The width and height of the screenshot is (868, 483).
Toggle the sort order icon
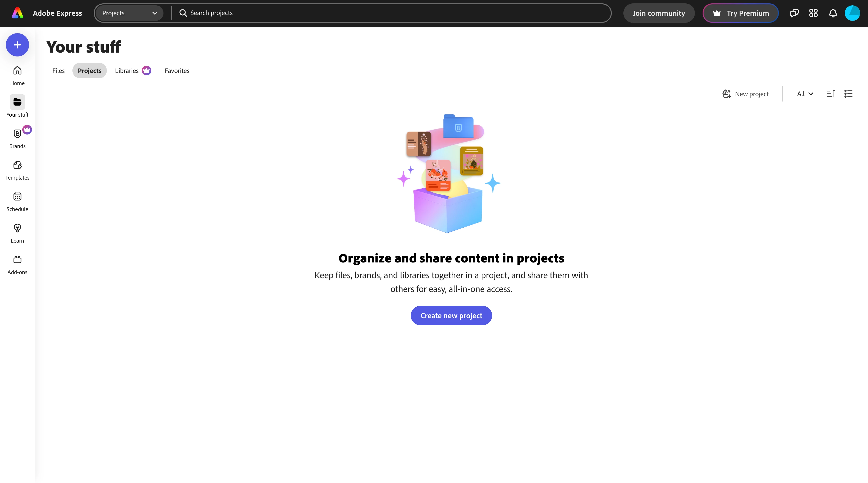pyautogui.click(x=831, y=94)
